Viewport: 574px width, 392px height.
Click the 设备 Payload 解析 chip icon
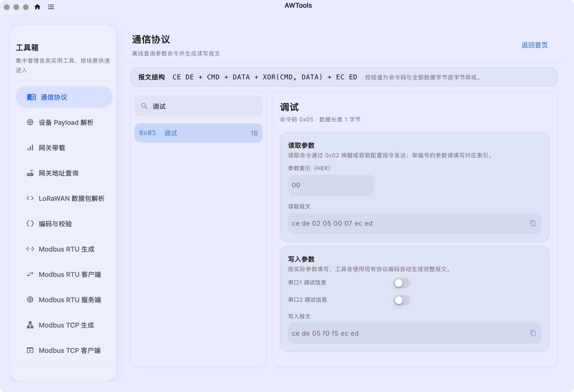(x=30, y=122)
